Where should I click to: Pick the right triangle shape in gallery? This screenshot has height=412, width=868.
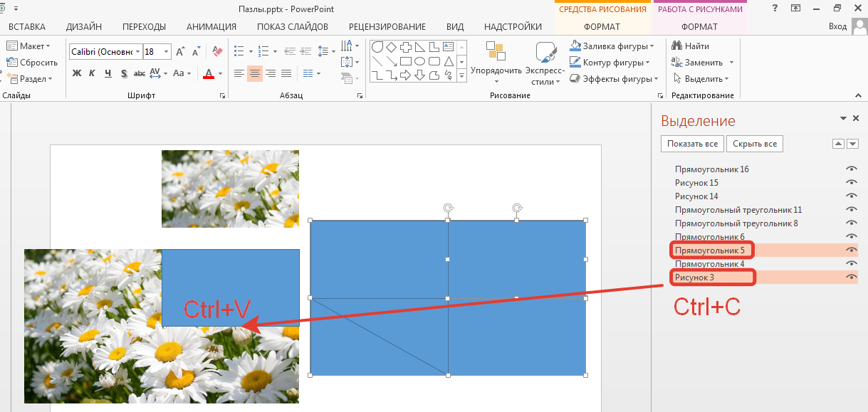(x=420, y=47)
